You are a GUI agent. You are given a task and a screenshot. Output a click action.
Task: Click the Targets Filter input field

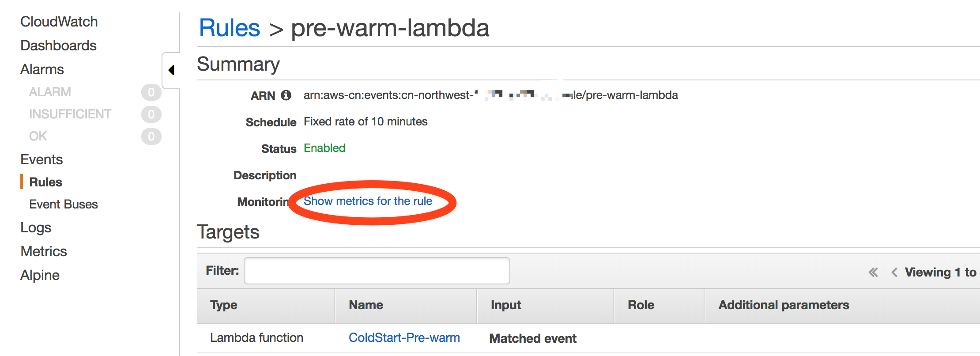pos(377,271)
